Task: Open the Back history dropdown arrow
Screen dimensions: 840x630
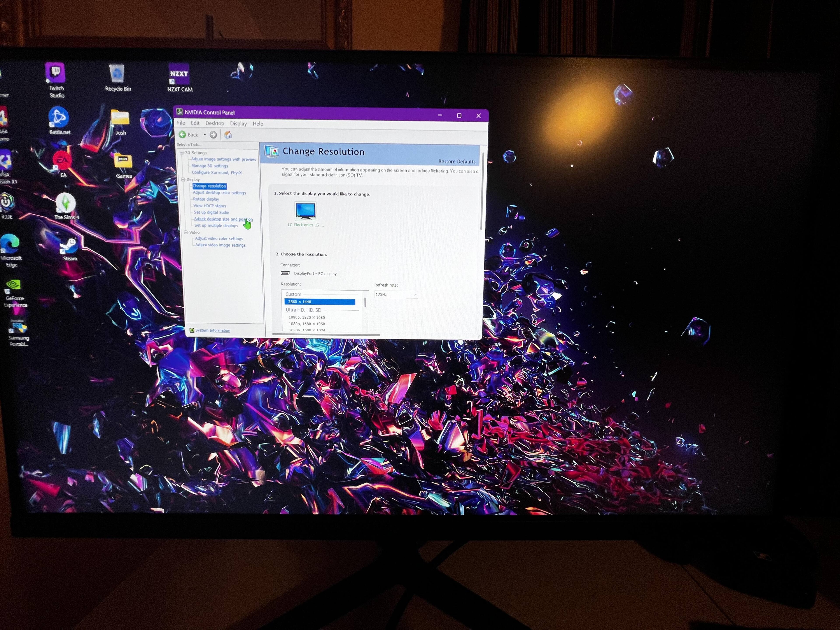Action: coord(205,135)
